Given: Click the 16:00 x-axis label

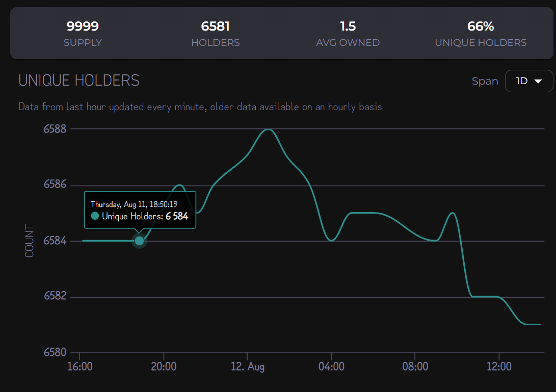Looking at the screenshot, I should (80, 366).
